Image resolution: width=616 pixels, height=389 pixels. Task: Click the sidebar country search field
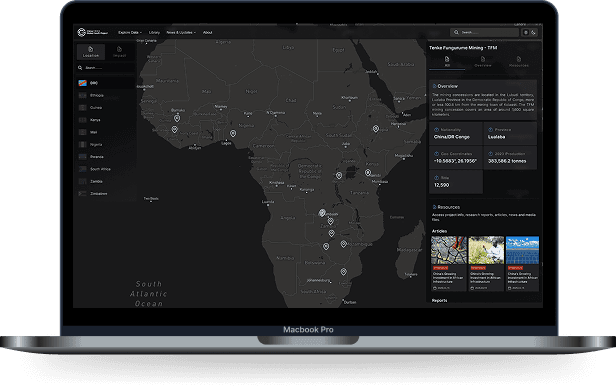pos(105,68)
